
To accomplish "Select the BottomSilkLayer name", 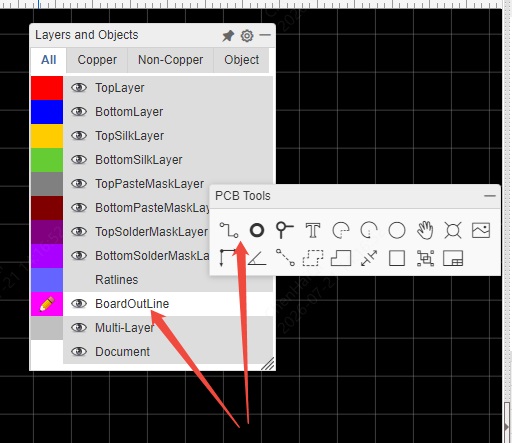I will (139, 160).
